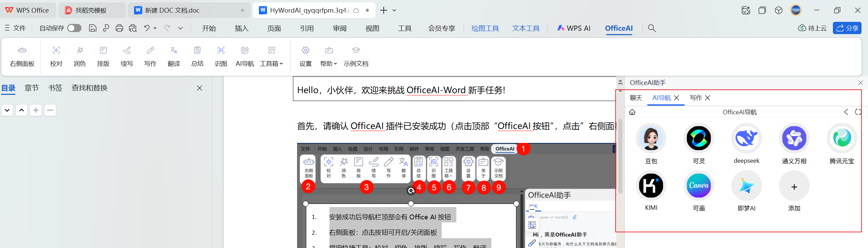Click the search magnifier icon

coord(652,28)
